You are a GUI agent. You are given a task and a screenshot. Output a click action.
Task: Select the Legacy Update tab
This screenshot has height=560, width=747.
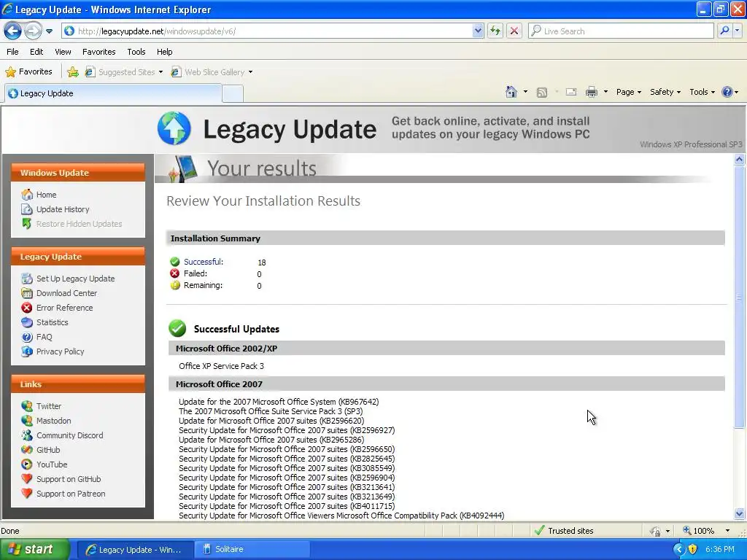[113, 93]
